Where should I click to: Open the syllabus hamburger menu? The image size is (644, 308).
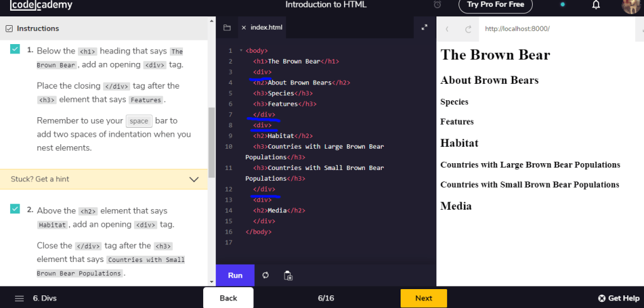pyautogui.click(x=19, y=298)
